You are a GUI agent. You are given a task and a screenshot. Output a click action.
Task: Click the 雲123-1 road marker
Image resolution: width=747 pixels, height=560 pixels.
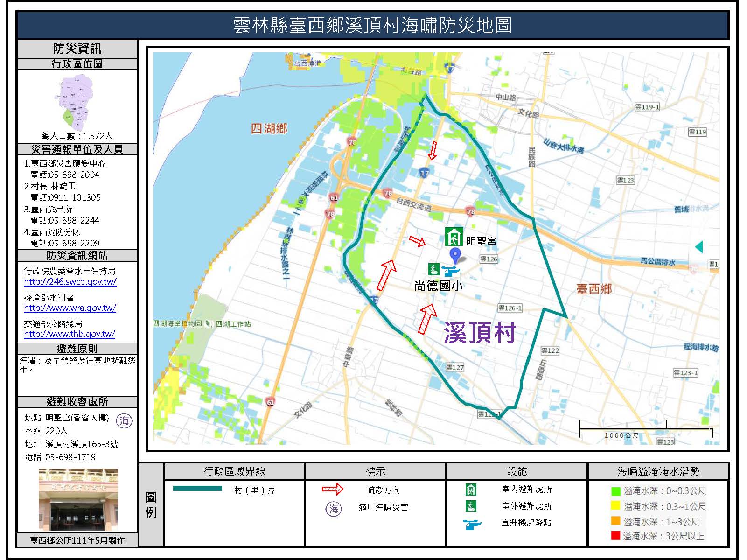(x=686, y=372)
